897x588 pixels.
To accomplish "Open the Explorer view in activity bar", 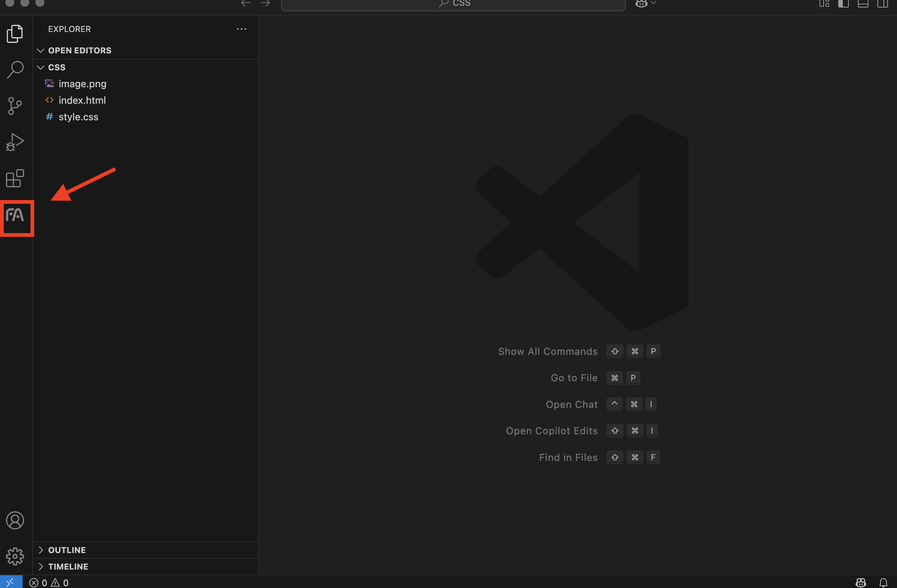I will tap(15, 34).
